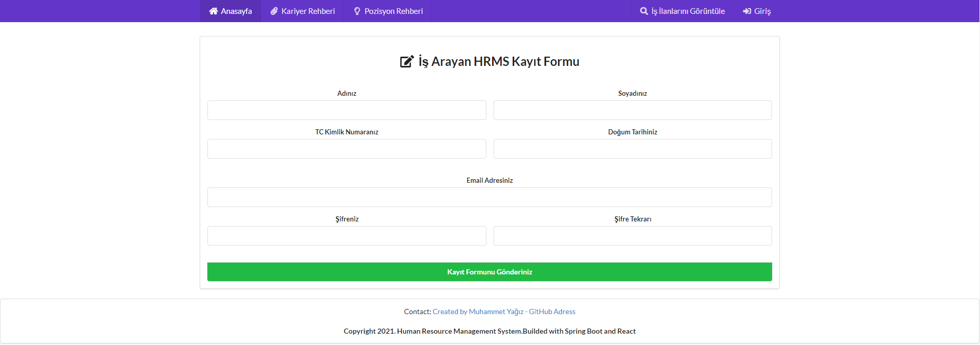Open İş İlanlarını Görüntüle menu item
The height and width of the screenshot is (345, 980).
click(x=682, y=11)
